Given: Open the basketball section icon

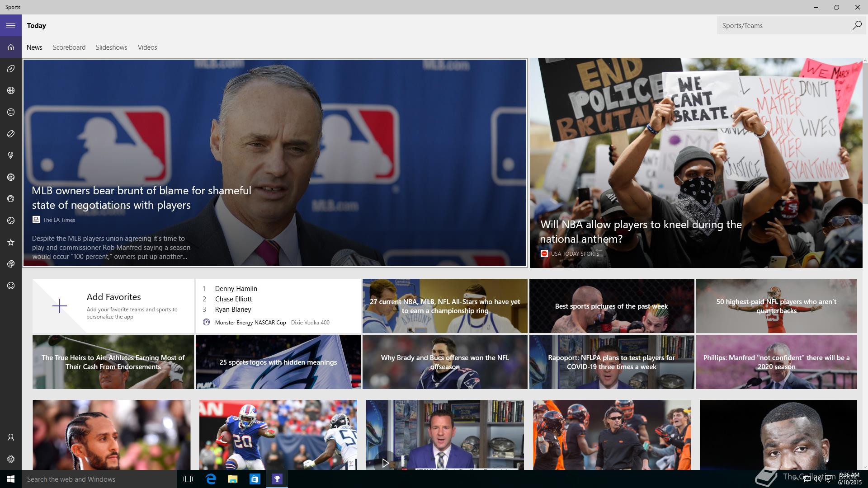Looking at the screenshot, I should pos(11,90).
